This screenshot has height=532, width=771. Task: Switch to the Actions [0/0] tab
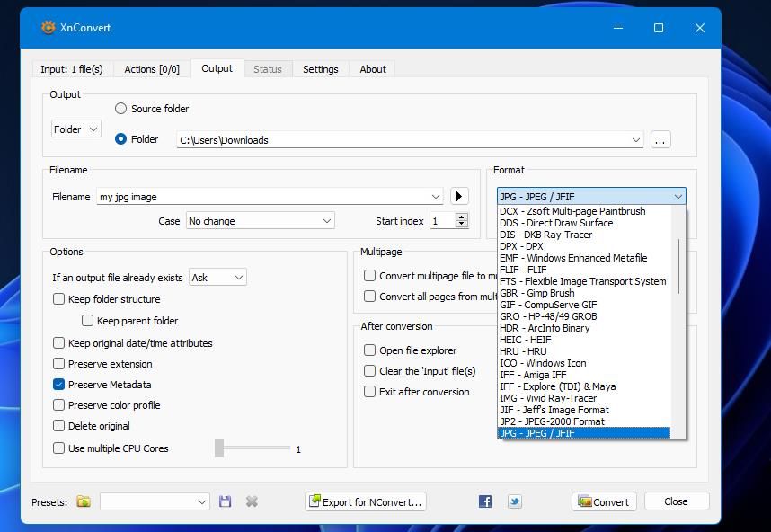click(x=152, y=69)
